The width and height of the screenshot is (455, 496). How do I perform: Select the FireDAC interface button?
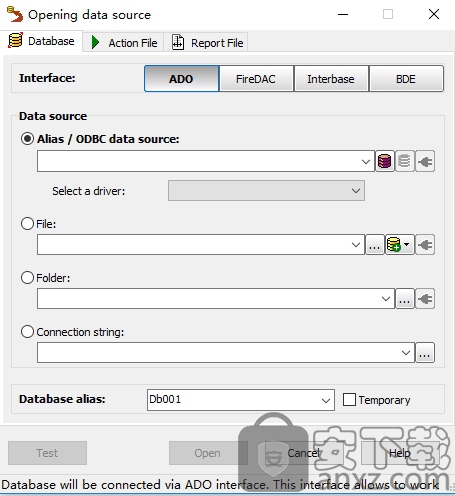256,79
